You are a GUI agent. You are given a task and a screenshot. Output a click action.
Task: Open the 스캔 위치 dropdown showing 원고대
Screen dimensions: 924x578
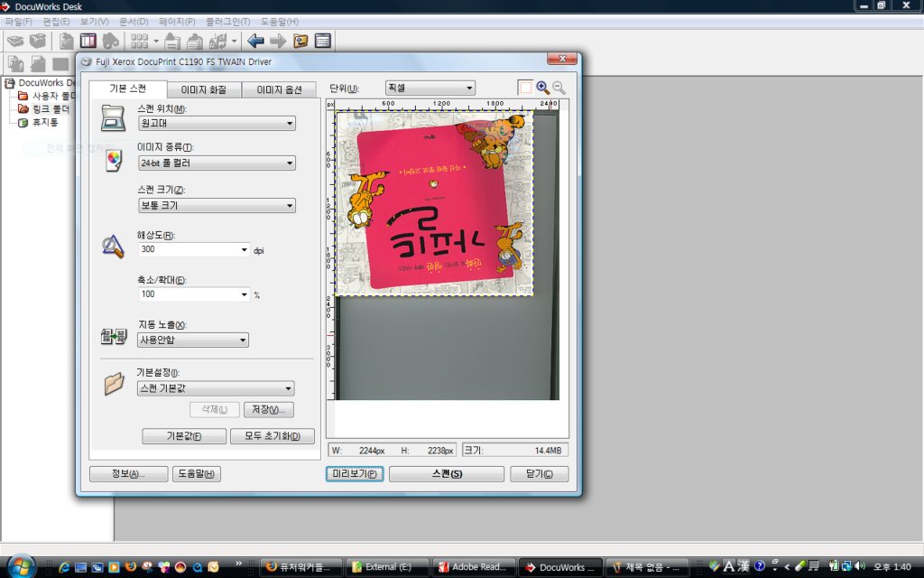point(217,123)
